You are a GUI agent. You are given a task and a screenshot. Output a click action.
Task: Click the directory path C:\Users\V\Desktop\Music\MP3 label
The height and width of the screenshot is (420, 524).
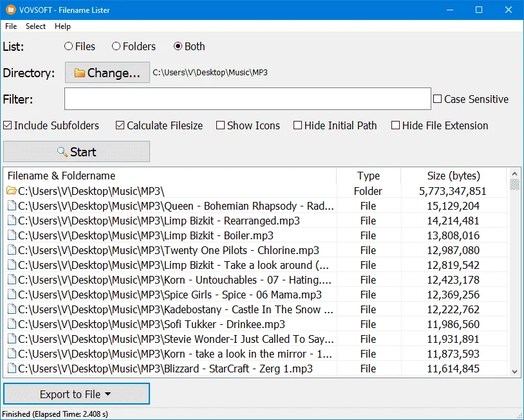pos(211,73)
